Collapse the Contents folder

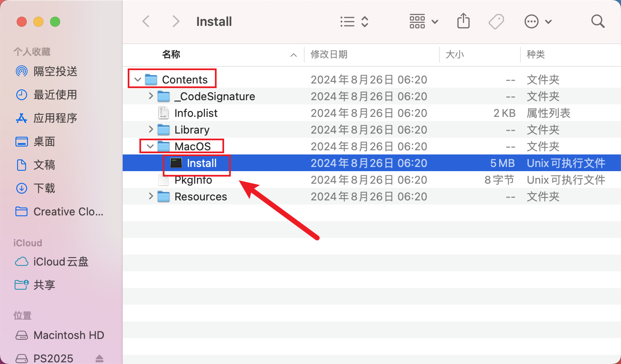click(x=138, y=79)
